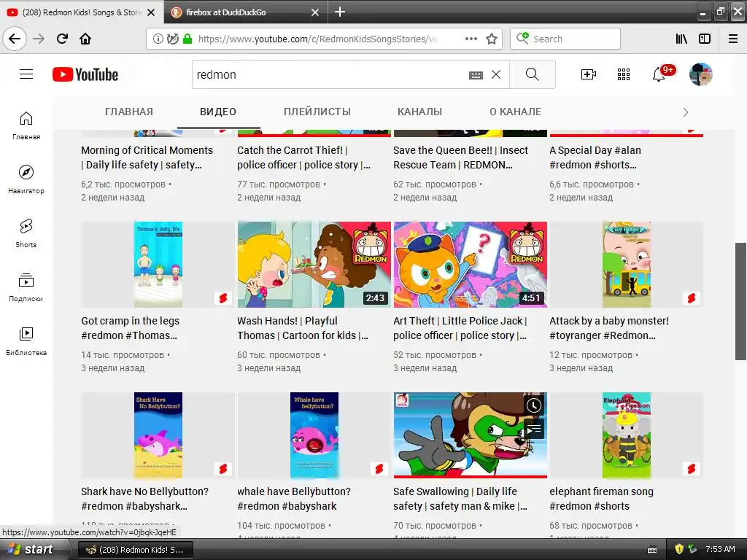Go to Главная in the left sidebar

26,125
